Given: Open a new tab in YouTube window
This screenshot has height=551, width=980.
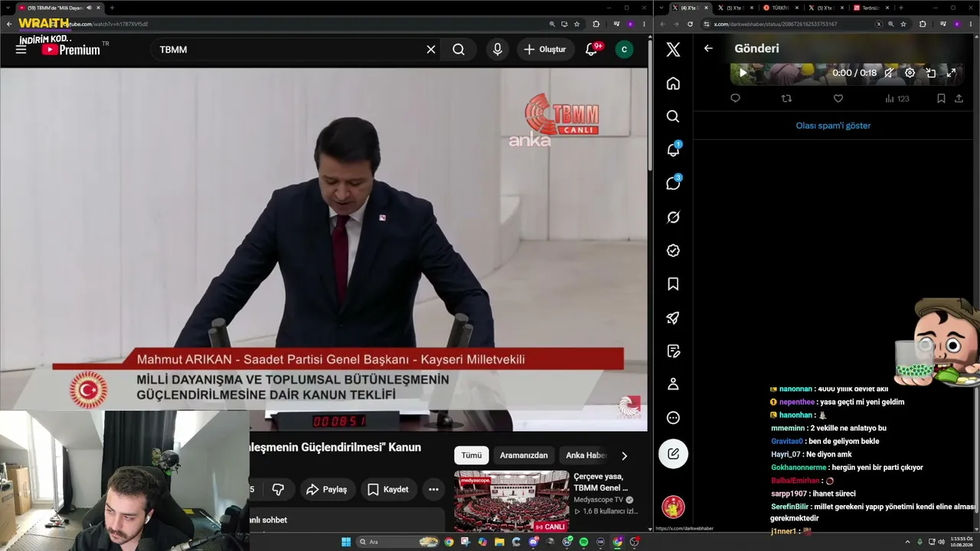Looking at the screenshot, I should (x=112, y=8).
